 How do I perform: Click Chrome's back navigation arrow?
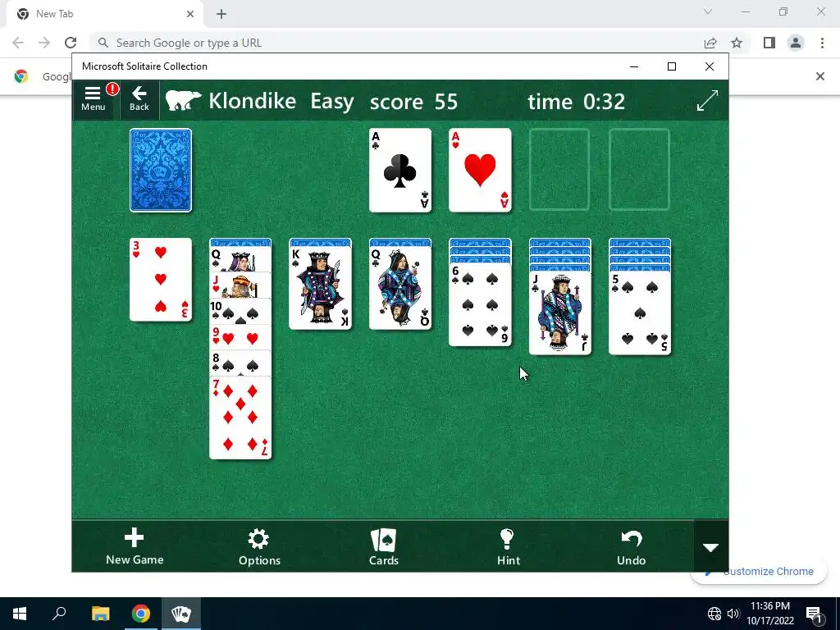[x=18, y=43]
